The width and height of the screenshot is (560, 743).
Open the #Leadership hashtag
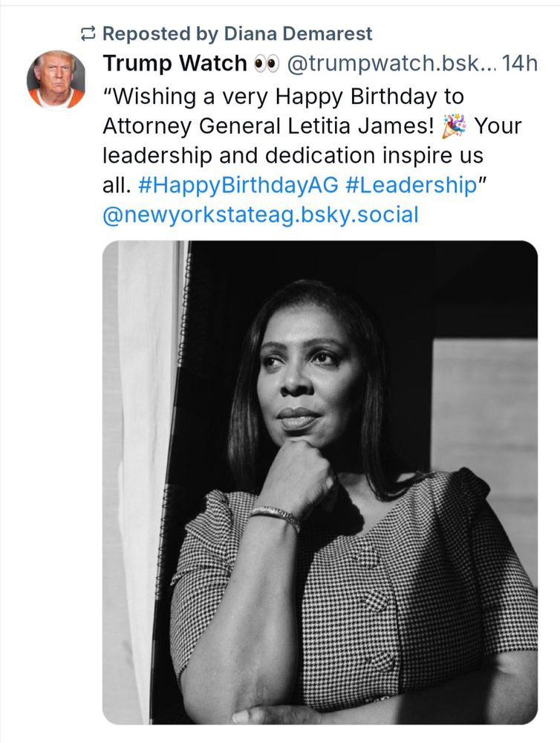pyautogui.click(x=410, y=186)
